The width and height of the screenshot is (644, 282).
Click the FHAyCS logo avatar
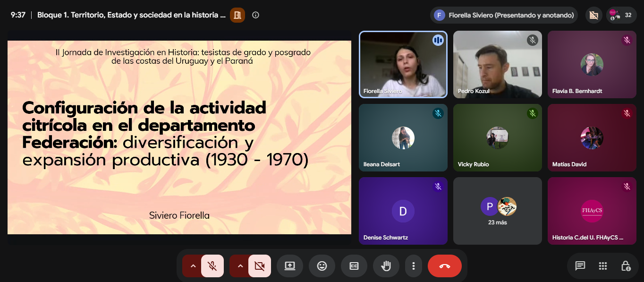pyautogui.click(x=592, y=211)
